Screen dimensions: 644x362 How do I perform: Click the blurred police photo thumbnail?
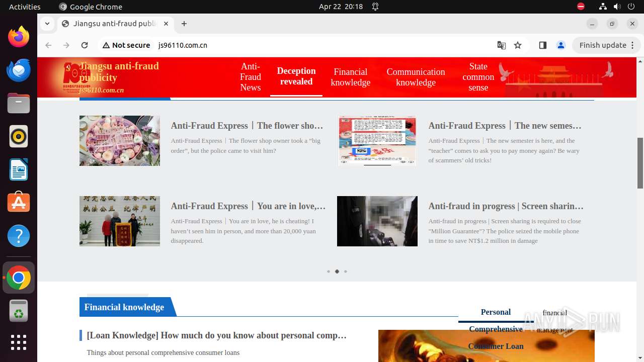(x=377, y=221)
